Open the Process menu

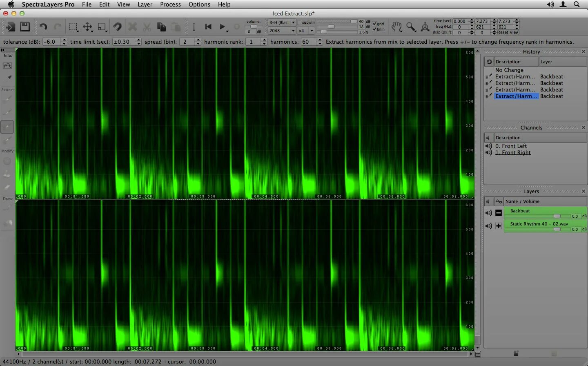coord(170,4)
